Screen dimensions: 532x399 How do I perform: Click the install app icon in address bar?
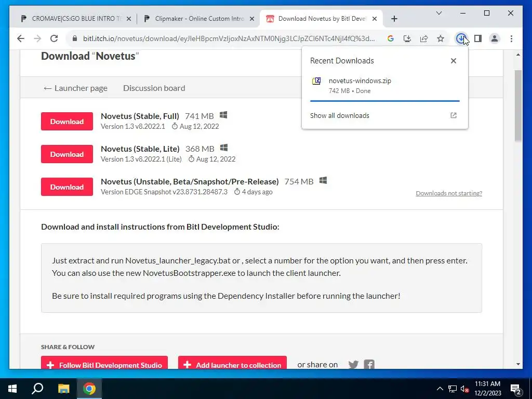[407, 38]
